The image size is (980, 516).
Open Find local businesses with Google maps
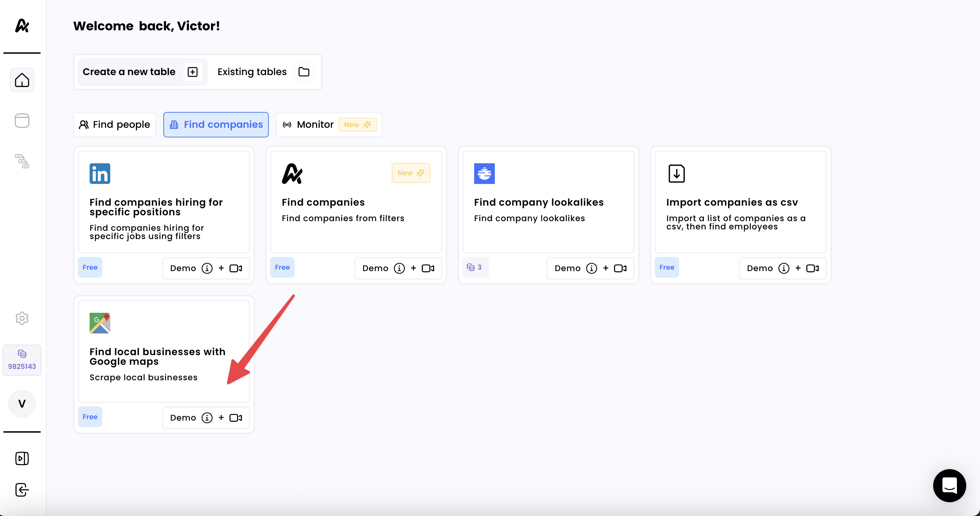[164, 351]
